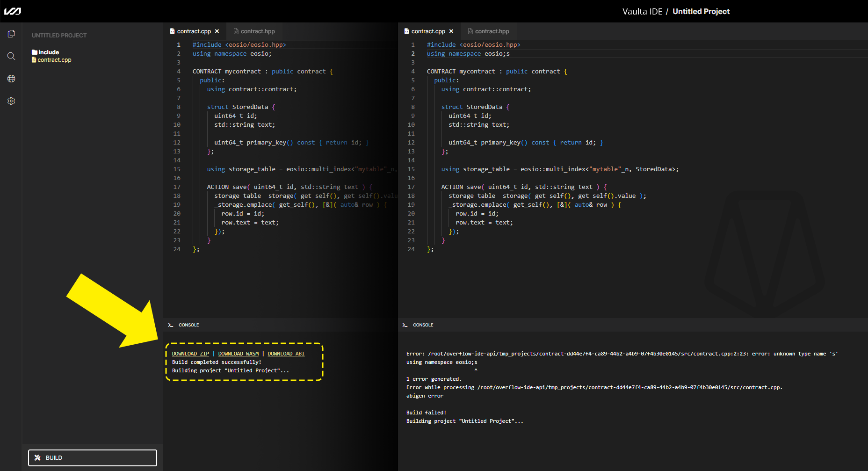Screen dimensions: 868x471
Task: Close the contract.cpp tab in the right editor
Action: 451,31
